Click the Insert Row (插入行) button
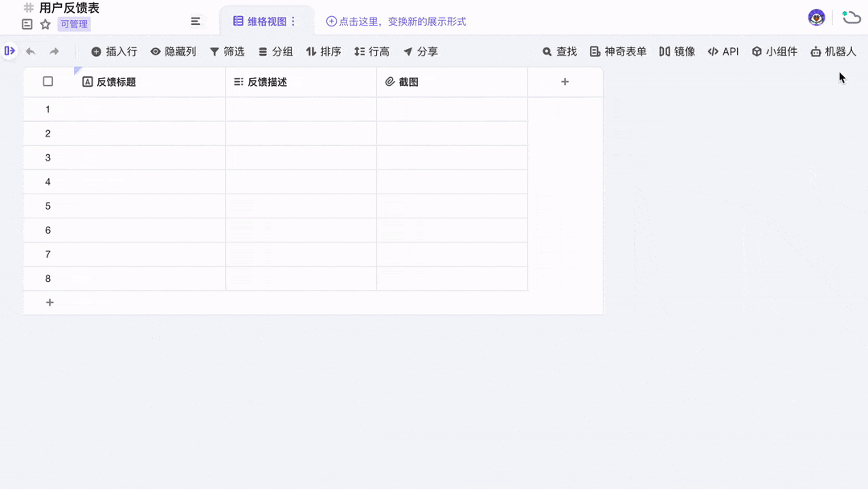 [114, 51]
